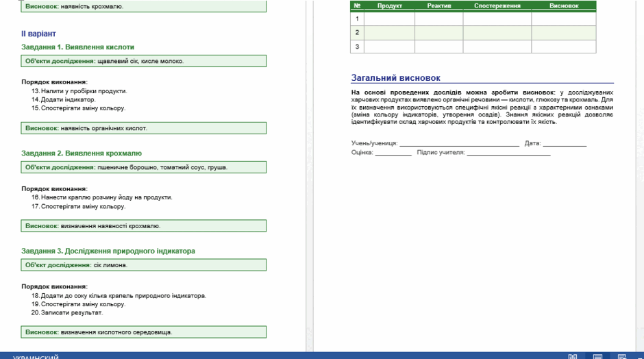Click the Висновок cell in table row 1
Screen dimensions: 644x359
tap(563, 19)
